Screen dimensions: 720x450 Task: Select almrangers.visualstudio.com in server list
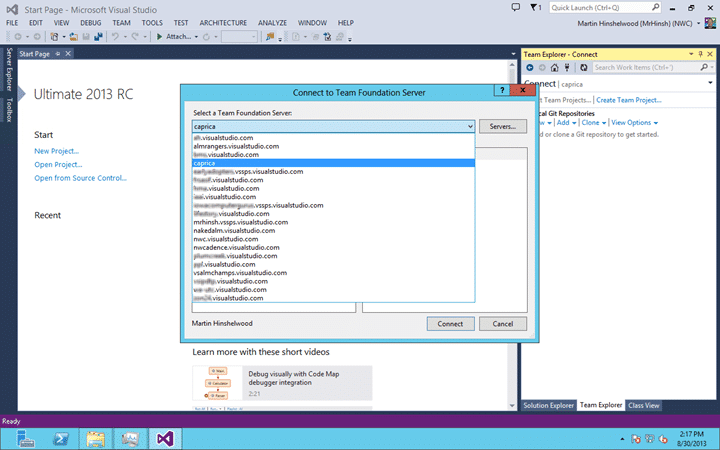(x=333, y=146)
